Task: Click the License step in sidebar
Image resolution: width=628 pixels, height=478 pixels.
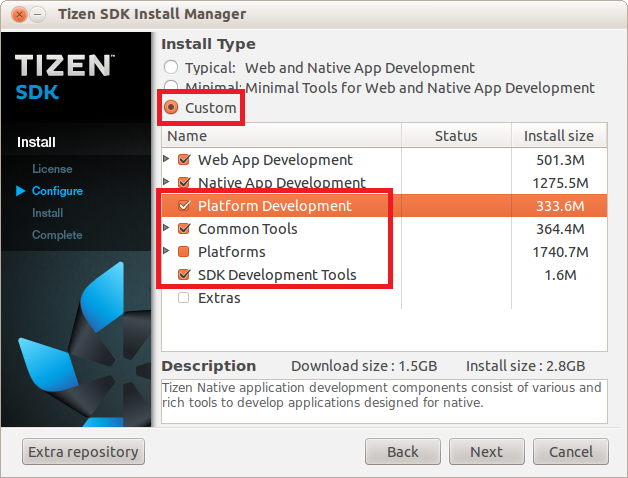Action: pyautogui.click(x=52, y=169)
